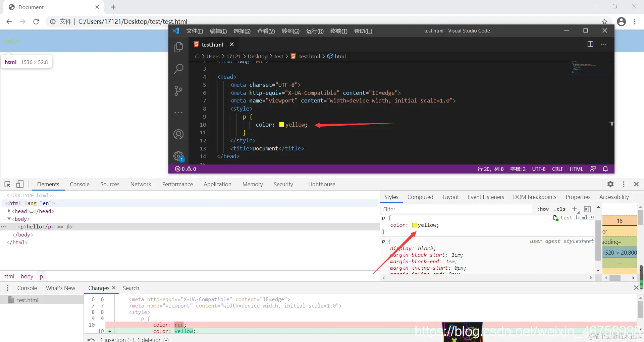Viewport: 644px width, 342px height.
Task: Close the test.html editor tab
Action: click(232, 44)
